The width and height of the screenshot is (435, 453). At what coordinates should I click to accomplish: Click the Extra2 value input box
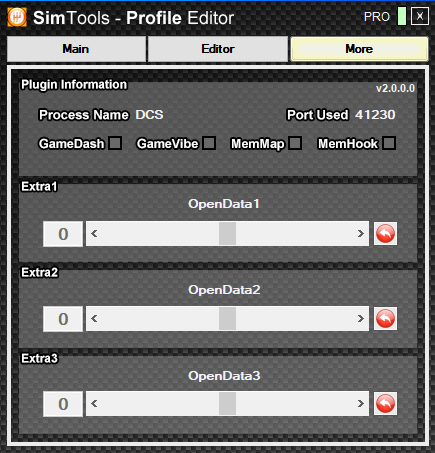click(63, 319)
